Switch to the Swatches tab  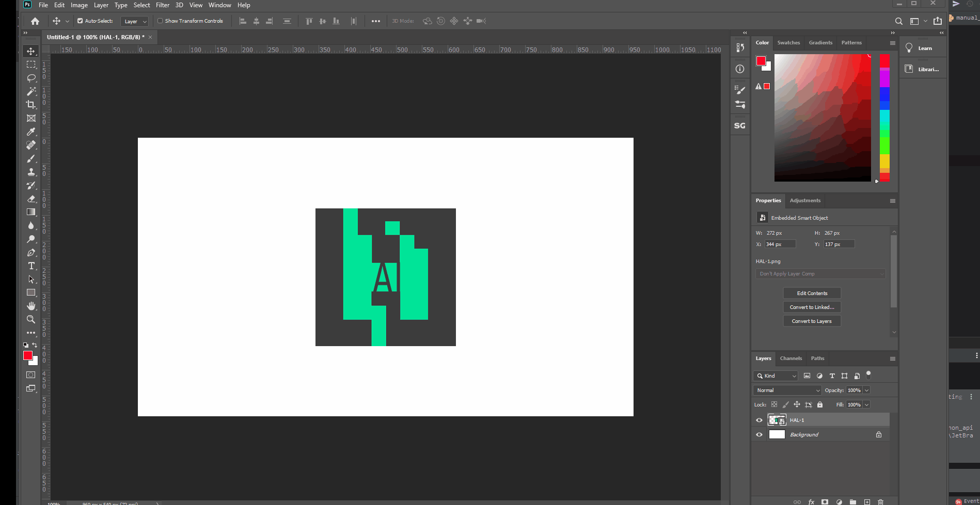[788, 42]
